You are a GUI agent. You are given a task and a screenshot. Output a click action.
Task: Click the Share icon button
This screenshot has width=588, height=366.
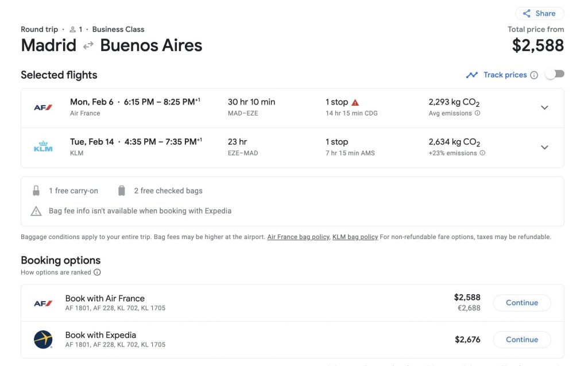pyautogui.click(x=540, y=14)
